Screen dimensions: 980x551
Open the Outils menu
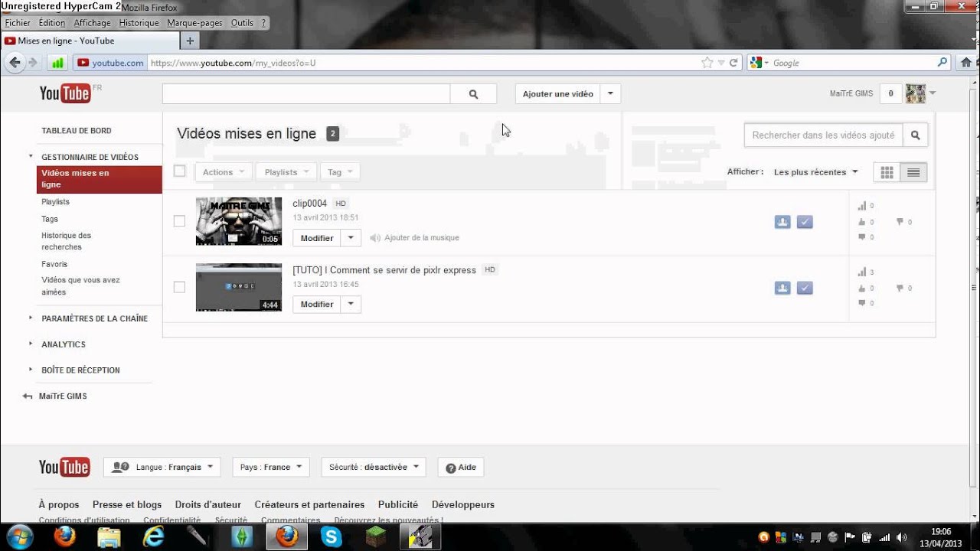[x=242, y=23]
